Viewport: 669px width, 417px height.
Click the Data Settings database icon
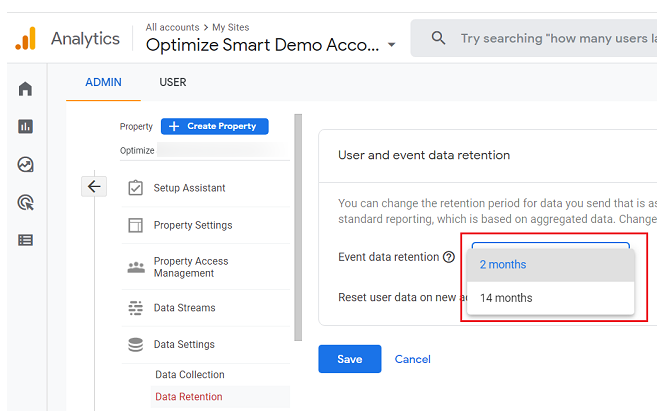point(136,344)
